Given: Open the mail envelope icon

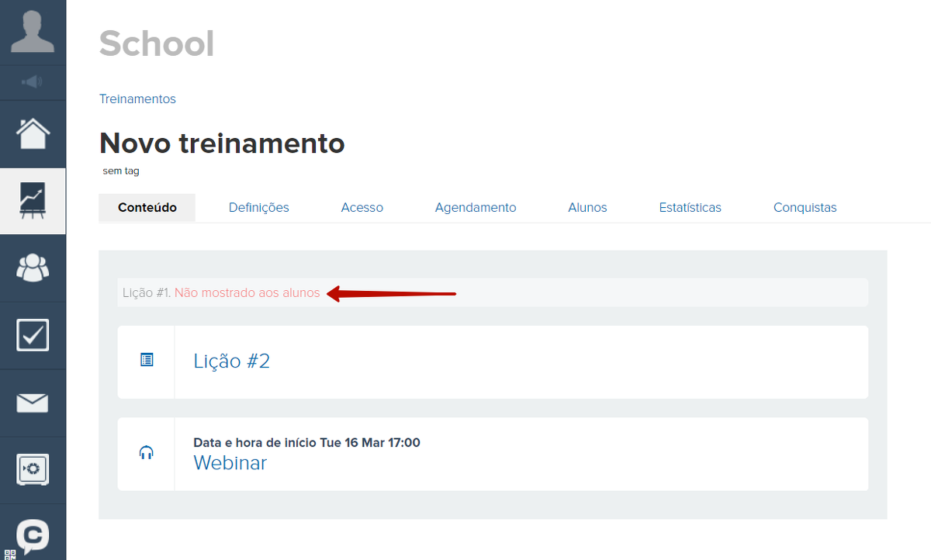Looking at the screenshot, I should (x=33, y=403).
